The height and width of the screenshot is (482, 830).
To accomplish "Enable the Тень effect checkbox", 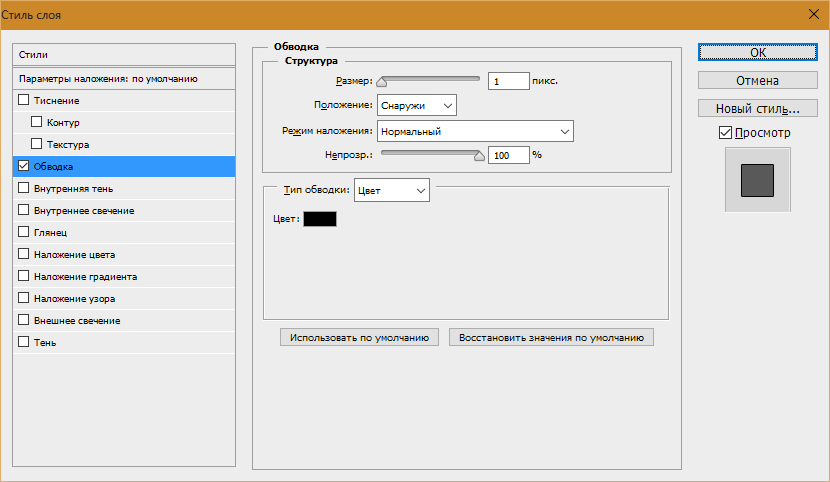I will [x=23, y=342].
